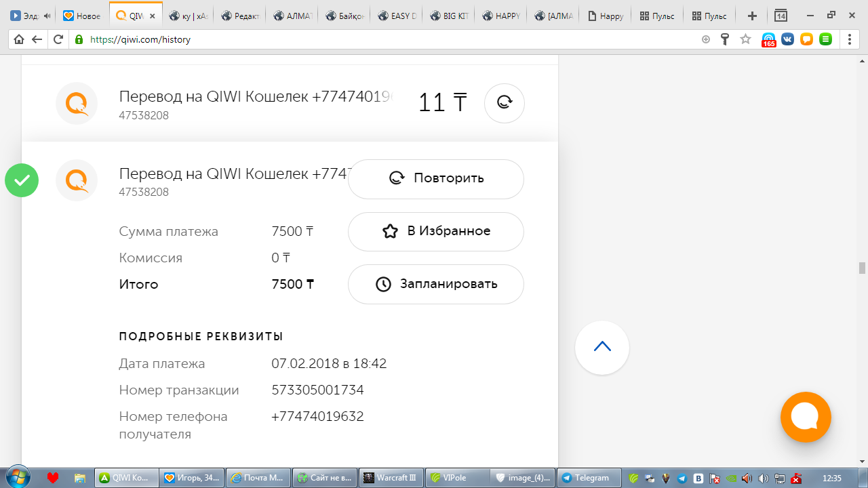This screenshot has height=488, width=868.
Task: Jump to top with the up-chevron button
Action: pos(602,347)
